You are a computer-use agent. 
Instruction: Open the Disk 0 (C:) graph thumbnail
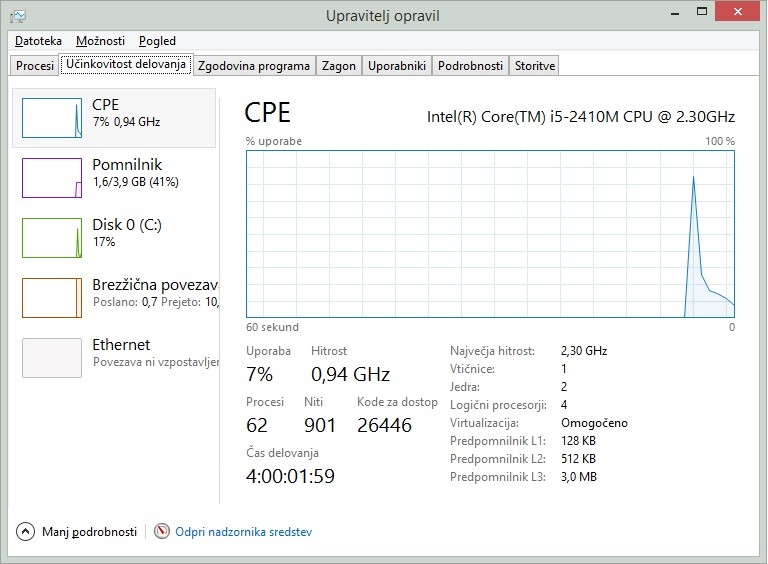[x=52, y=238]
